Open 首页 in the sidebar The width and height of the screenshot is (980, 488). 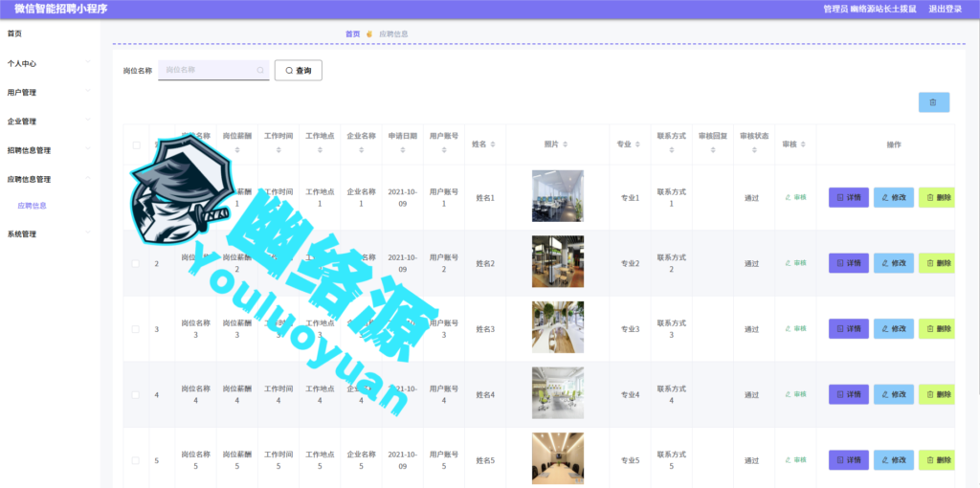click(14, 33)
